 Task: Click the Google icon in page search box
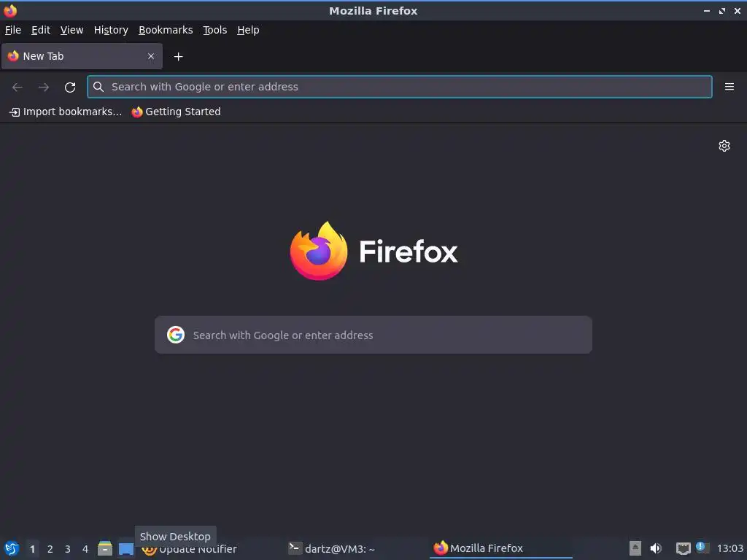coord(176,335)
